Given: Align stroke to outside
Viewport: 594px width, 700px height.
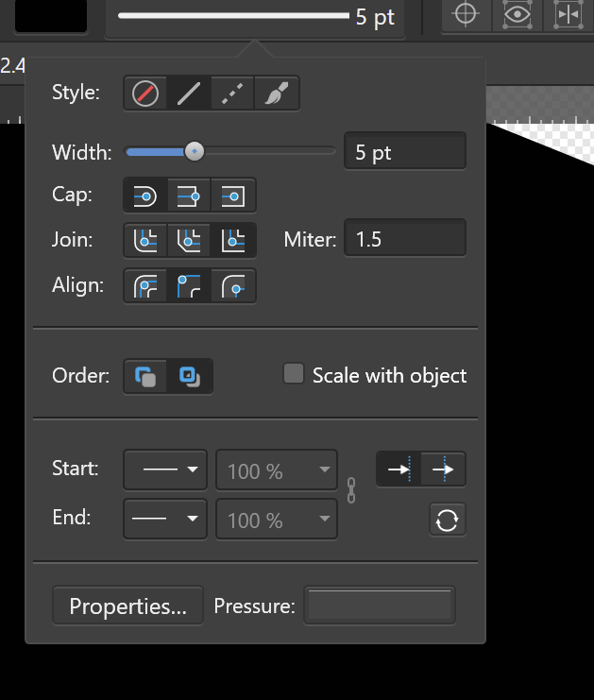Looking at the screenshot, I should point(233,286).
